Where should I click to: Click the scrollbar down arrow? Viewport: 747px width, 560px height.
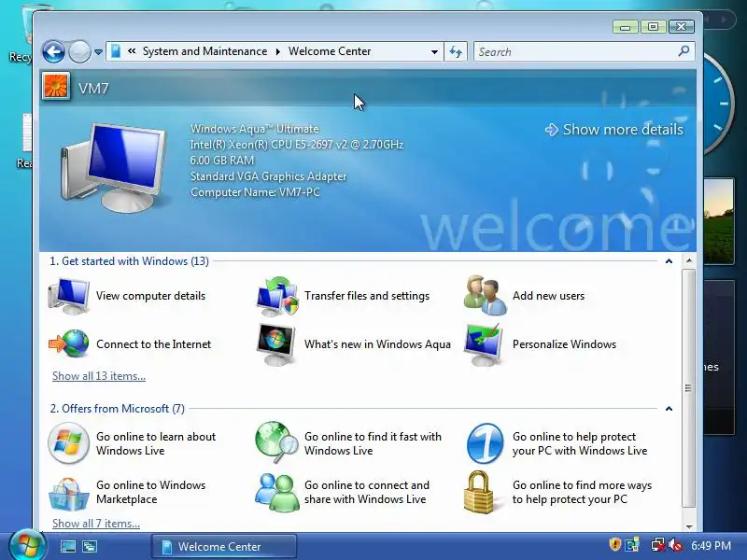click(689, 526)
